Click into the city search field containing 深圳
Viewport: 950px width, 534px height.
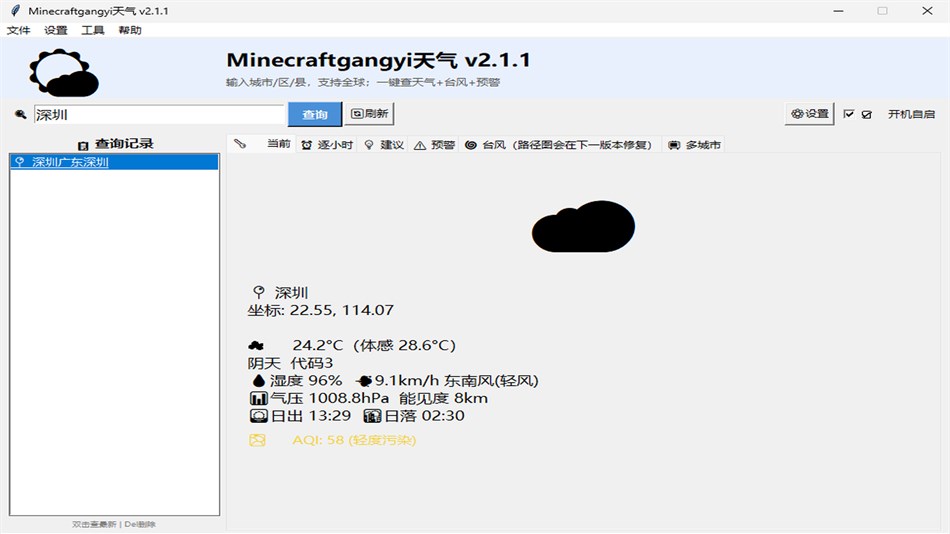tap(159, 115)
